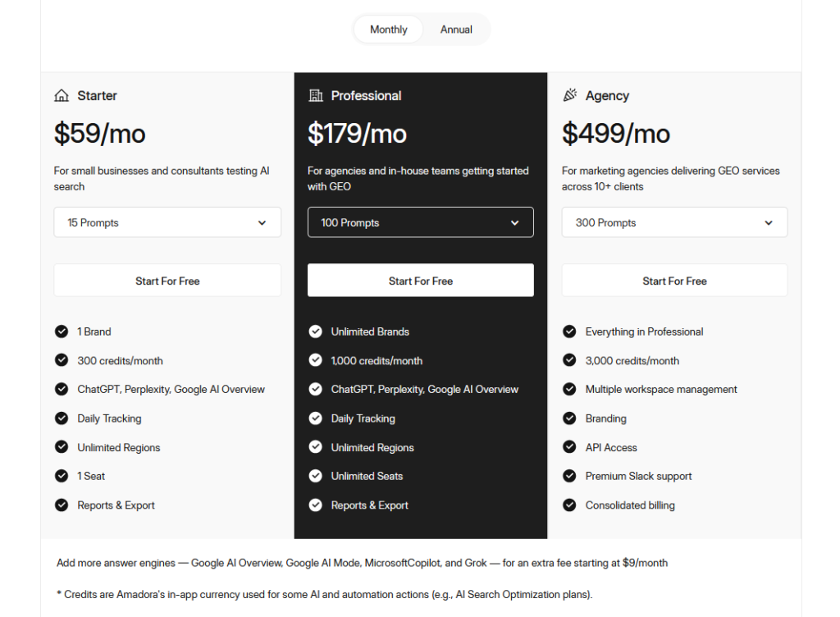Screen dimensions: 840x617
Task: Click the checkmark icon next to API Access
Action: pyautogui.click(x=569, y=447)
